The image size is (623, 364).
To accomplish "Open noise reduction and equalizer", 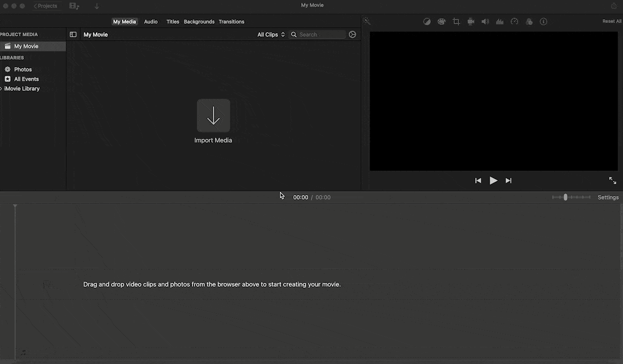I will pyautogui.click(x=500, y=22).
